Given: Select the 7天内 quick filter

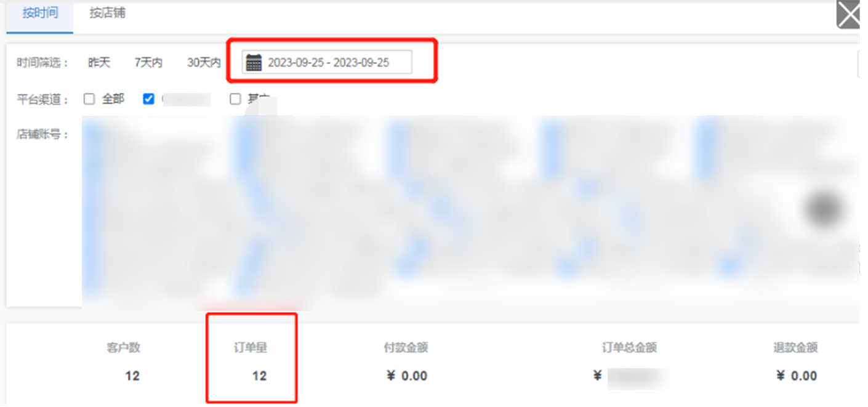Looking at the screenshot, I should click(148, 63).
